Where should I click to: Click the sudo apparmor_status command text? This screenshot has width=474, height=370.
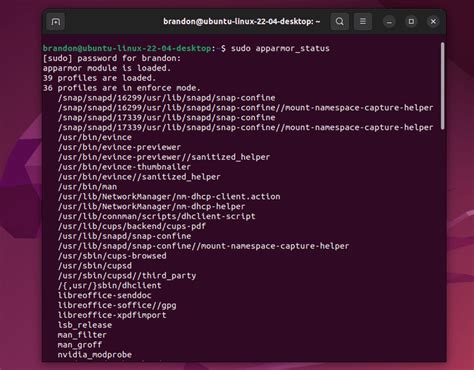280,48
